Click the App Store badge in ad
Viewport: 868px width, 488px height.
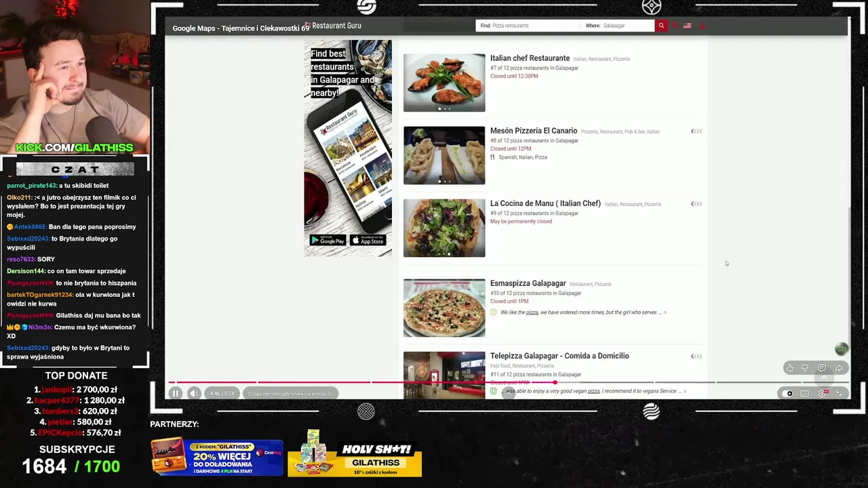(x=368, y=240)
